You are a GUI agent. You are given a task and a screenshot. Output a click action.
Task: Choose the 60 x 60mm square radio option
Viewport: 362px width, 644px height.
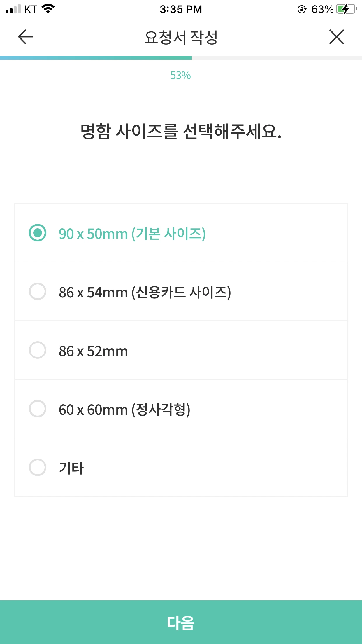coord(38,409)
